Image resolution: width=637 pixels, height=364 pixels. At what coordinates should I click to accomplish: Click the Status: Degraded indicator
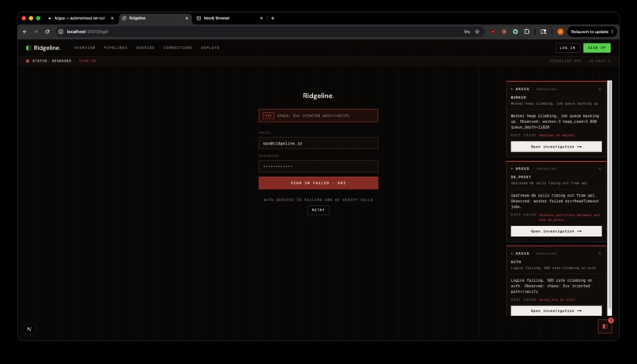point(49,61)
